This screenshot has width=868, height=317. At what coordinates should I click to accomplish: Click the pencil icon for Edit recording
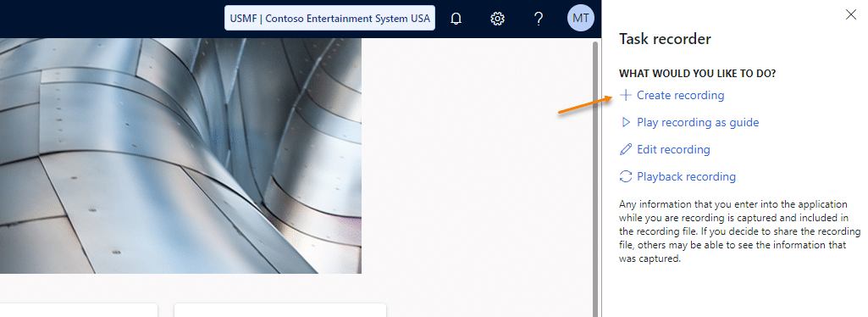point(626,150)
